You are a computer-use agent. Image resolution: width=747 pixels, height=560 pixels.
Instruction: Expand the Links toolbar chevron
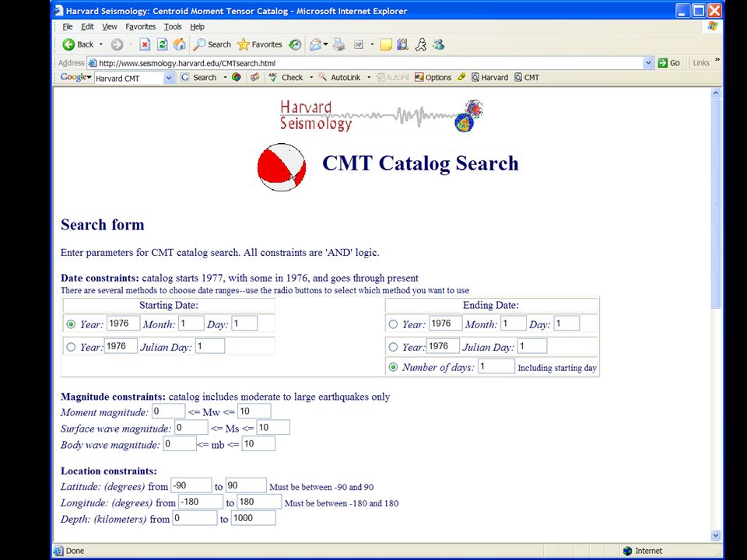(x=717, y=61)
